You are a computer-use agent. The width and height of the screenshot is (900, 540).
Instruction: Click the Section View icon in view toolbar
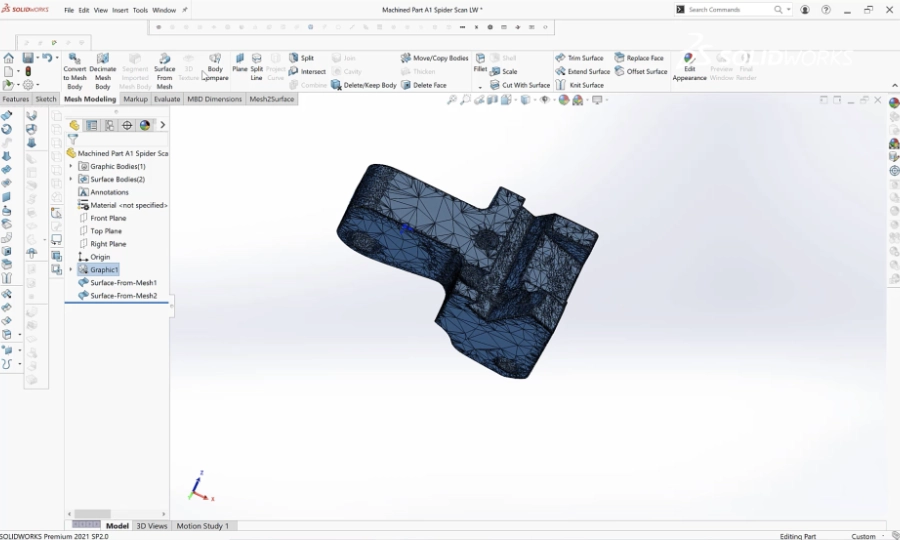[492, 100]
